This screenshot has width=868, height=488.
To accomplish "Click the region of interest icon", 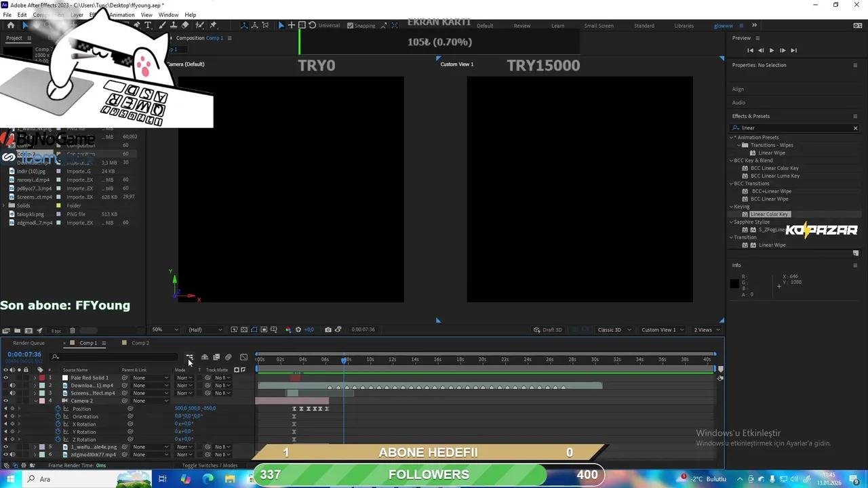I will click(264, 329).
